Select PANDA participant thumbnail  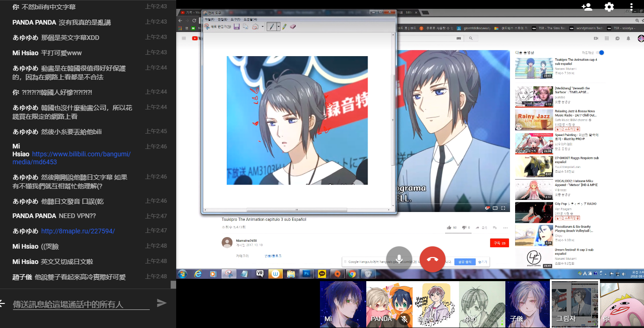(389, 304)
